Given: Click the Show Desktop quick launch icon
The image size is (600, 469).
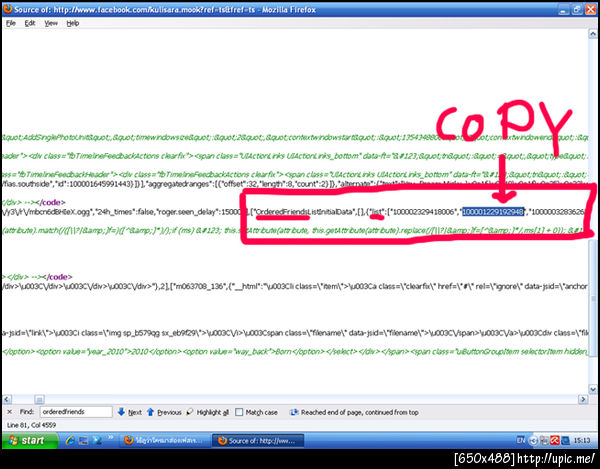Looking at the screenshot, I should [x=83, y=441].
